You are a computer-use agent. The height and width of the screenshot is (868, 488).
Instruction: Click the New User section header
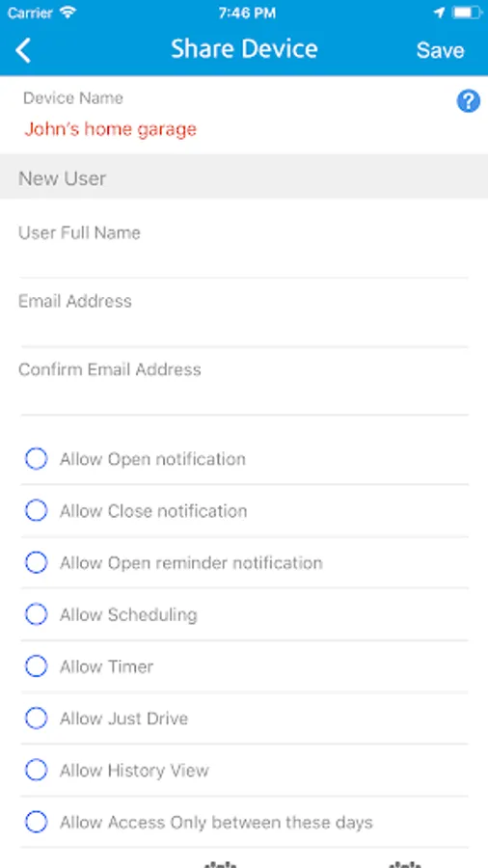coord(244,178)
